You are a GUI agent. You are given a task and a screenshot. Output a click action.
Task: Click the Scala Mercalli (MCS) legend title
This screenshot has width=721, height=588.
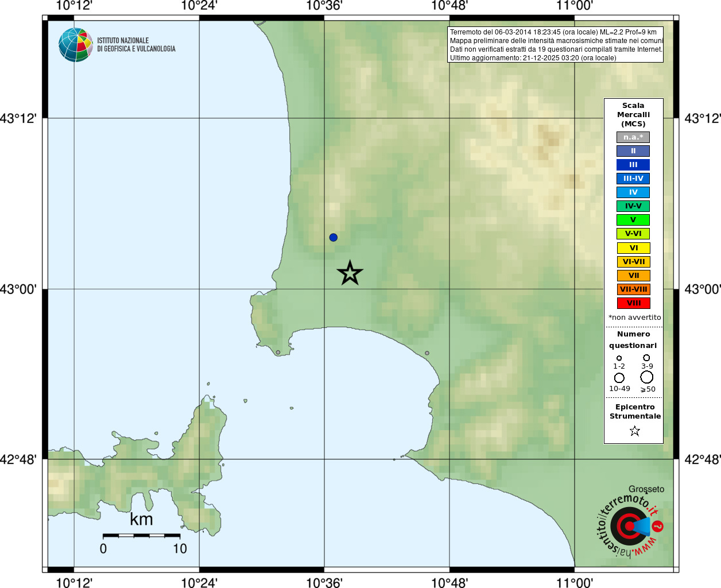(633, 115)
